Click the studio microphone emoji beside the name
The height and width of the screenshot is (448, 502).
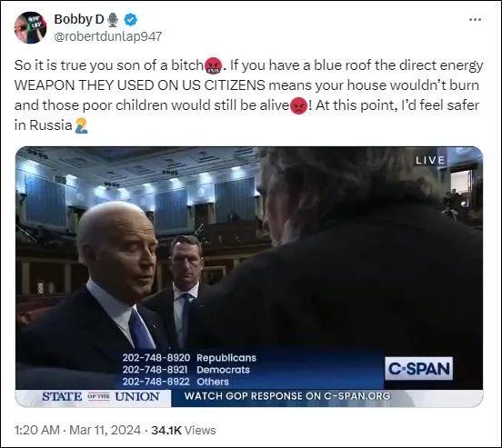pyautogui.click(x=113, y=20)
